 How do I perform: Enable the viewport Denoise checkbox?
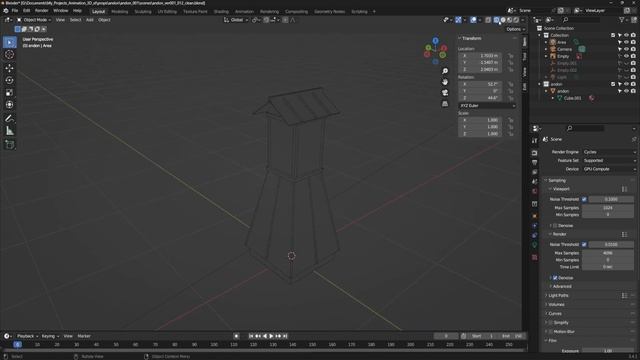pos(555,225)
